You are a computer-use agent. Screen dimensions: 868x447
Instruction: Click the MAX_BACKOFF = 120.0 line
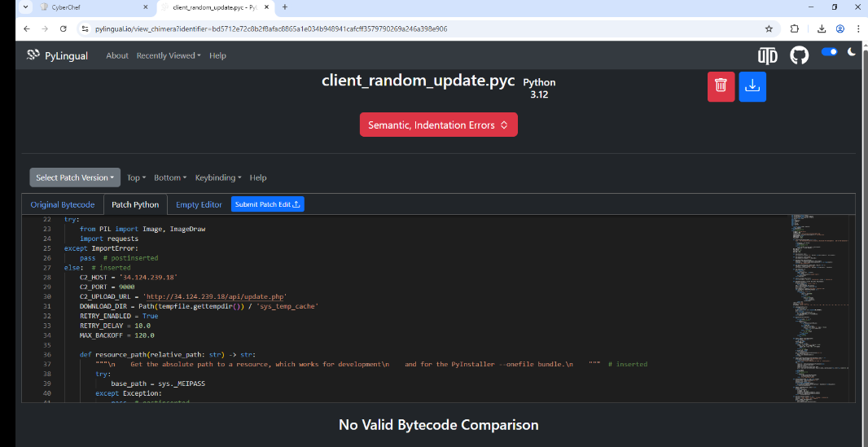click(x=116, y=335)
